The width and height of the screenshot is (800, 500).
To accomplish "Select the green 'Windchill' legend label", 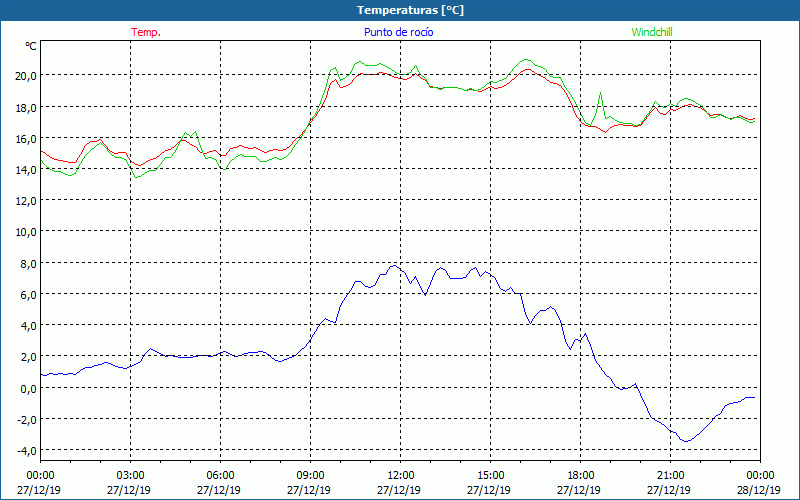I will (652, 32).
